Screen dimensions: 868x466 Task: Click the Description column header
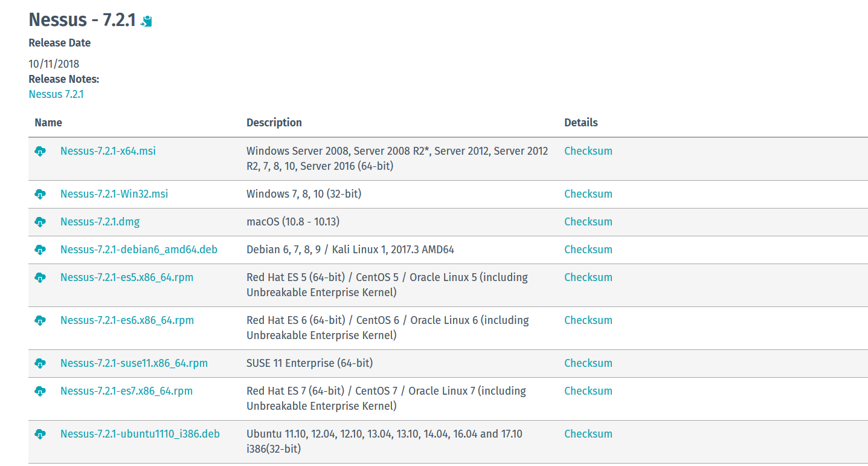click(x=274, y=123)
